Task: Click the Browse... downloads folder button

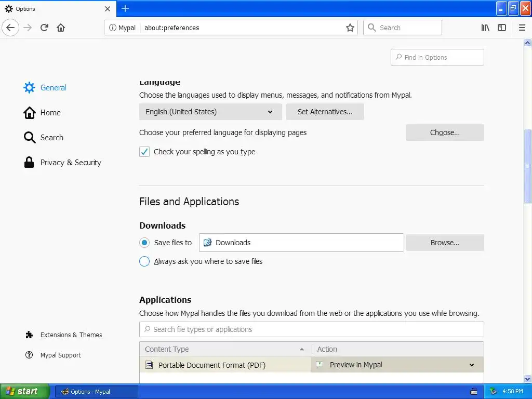Action: (x=445, y=243)
